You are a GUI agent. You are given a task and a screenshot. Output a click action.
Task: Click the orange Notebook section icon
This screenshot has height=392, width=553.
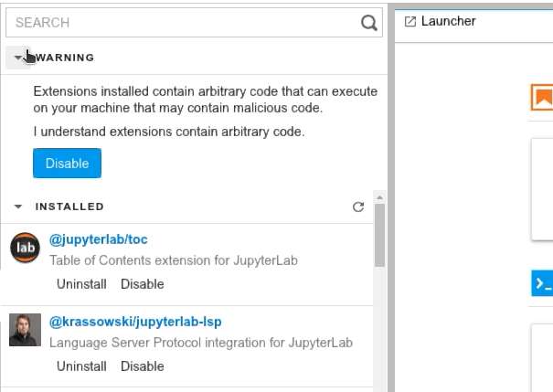(542, 97)
